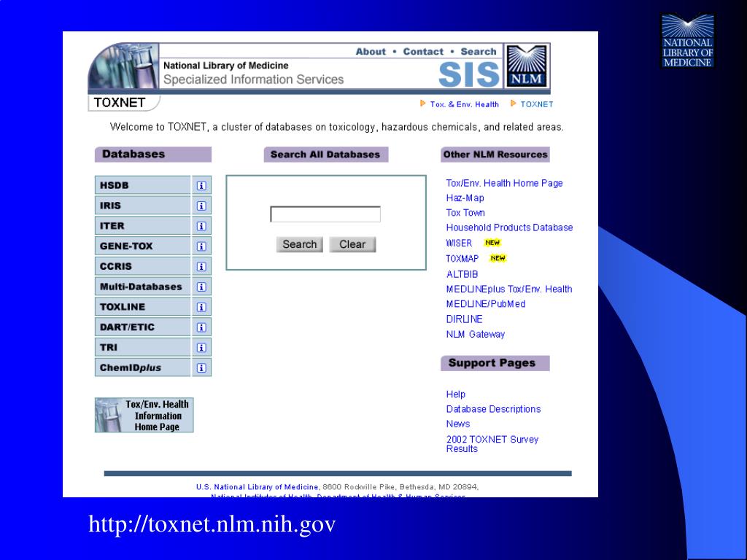Screen dimensions: 747x560
Task: Click the National Library of Medicine slide logo
Action: pos(687,41)
